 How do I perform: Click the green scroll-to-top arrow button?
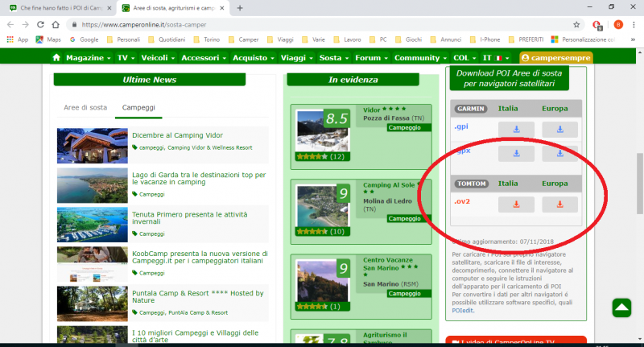click(621, 308)
